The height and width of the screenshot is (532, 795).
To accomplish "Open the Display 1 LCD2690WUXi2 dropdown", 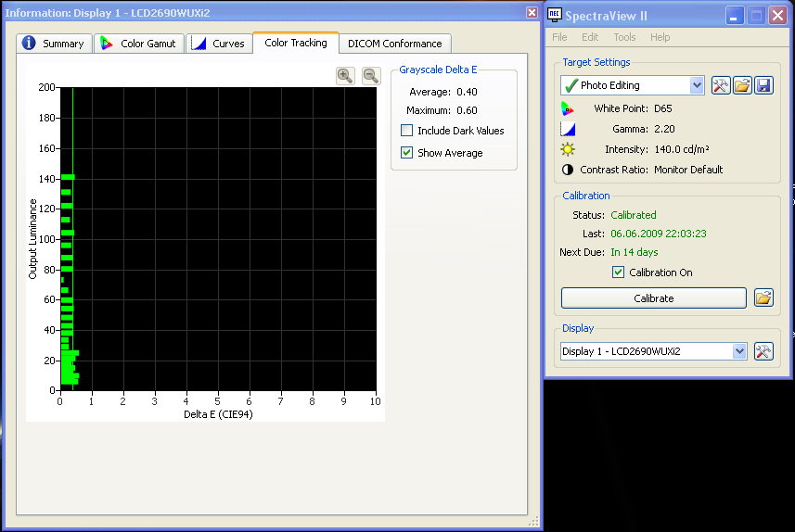I will [x=738, y=351].
